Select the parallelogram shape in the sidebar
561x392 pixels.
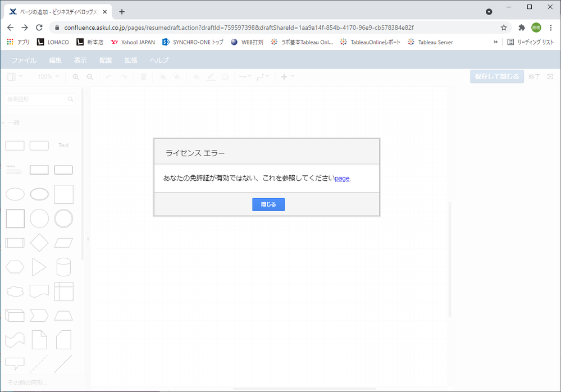63,243
